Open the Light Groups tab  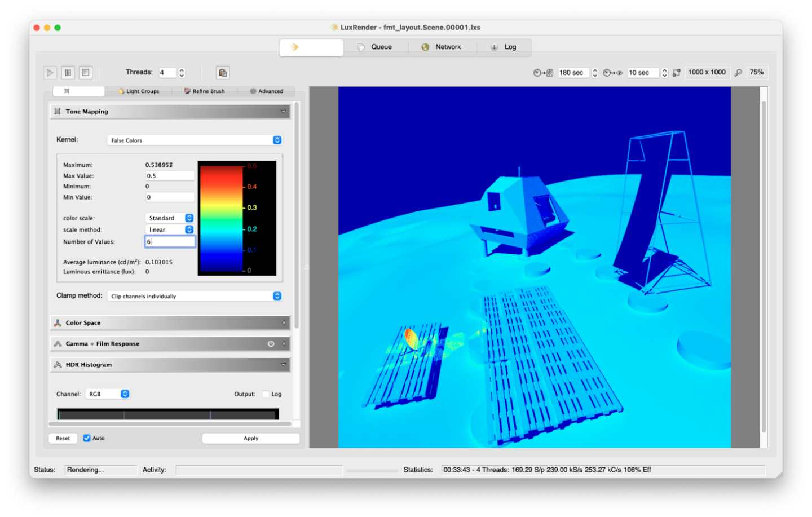coord(139,91)
